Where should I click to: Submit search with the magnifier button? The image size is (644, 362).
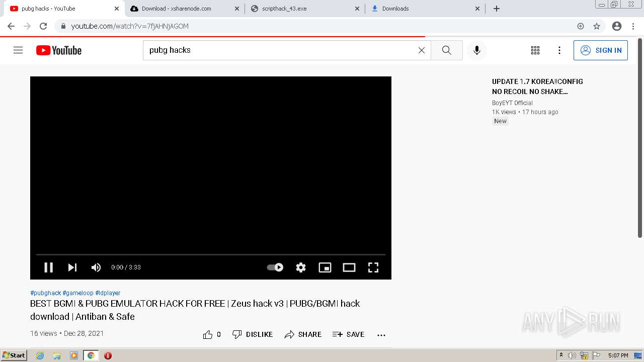click(x=447, y=50)
